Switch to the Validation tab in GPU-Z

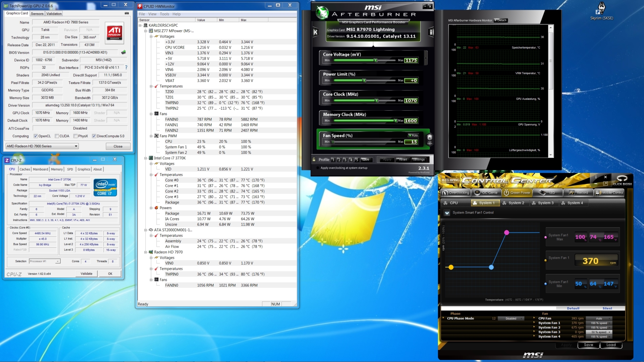pos(54,14)
